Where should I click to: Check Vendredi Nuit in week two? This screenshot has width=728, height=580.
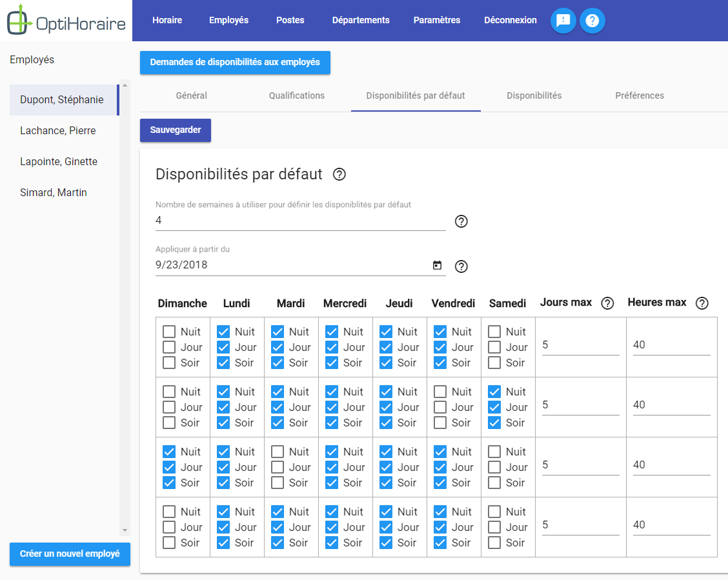point(440,392)
